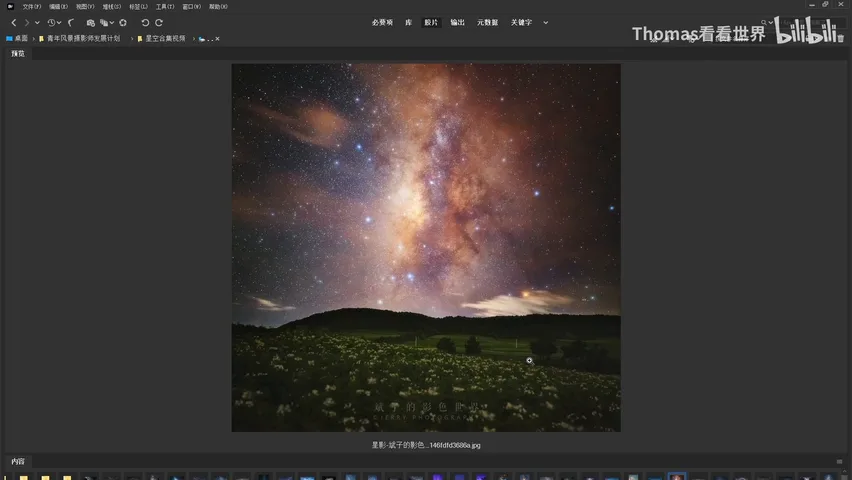852x480 pixels.
Task: Rotate image counterclockwise
Action: [x=145, y=23]
